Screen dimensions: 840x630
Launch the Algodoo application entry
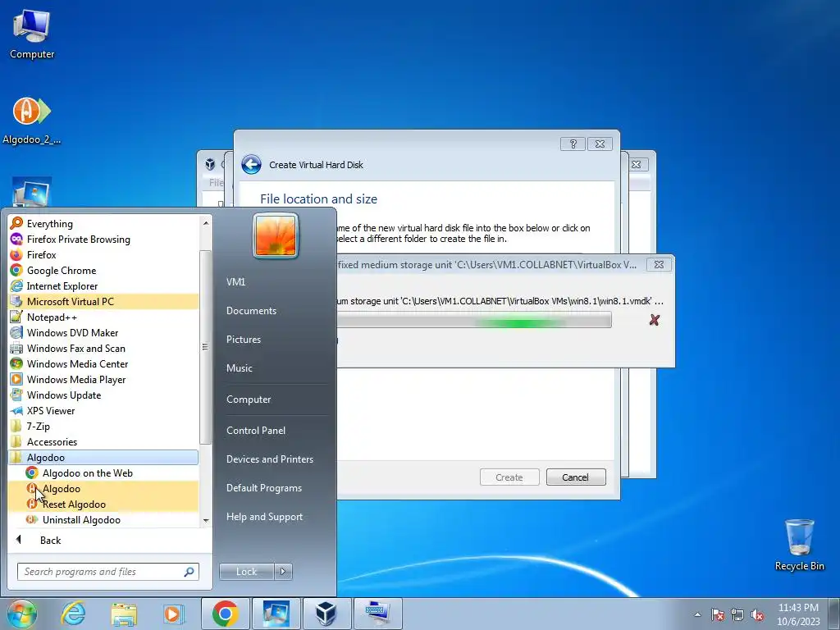[x=103, y=488]
